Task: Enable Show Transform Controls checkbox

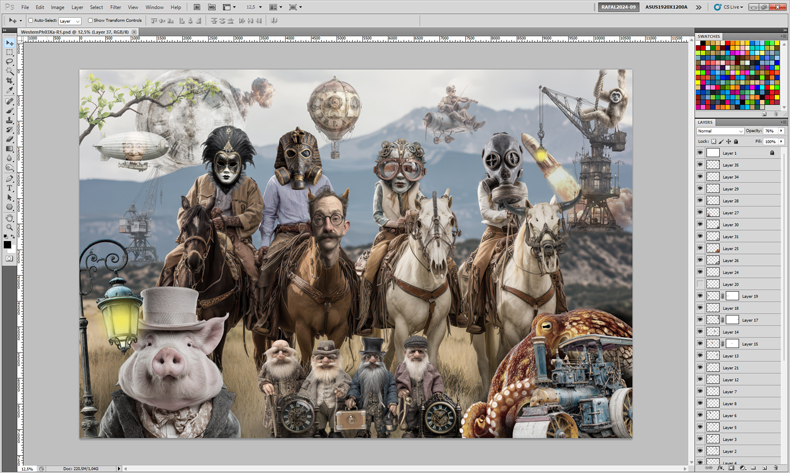Action: coord(90,21)
